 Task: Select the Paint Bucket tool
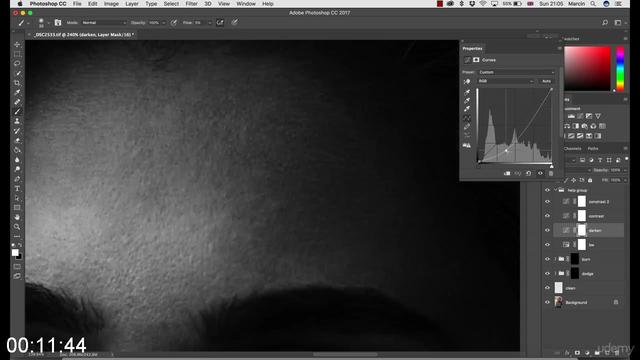17,150
